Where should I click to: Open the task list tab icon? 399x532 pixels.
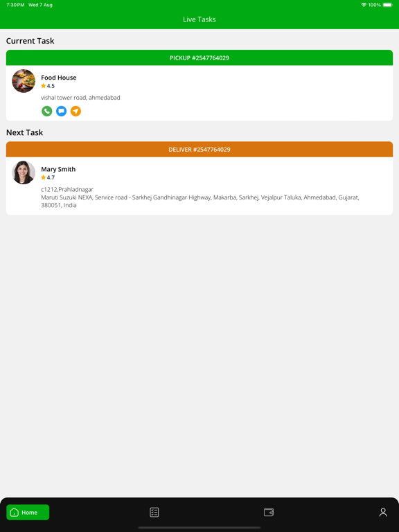(x=154, y=513)
